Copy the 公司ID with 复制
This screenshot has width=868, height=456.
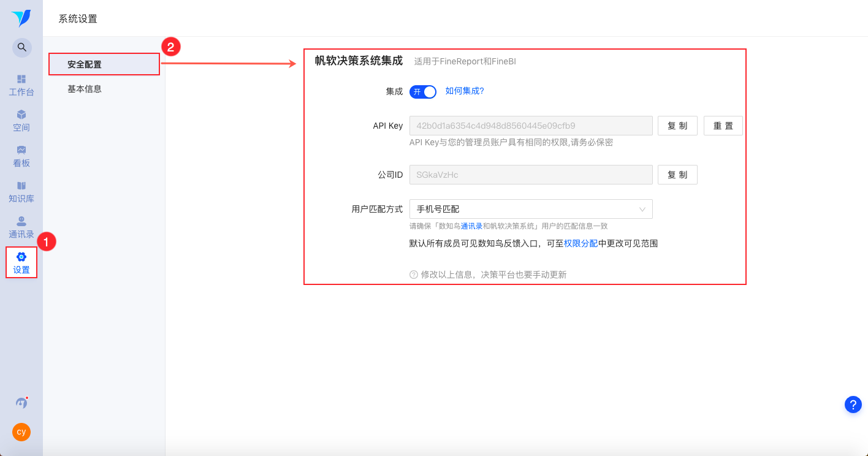(677, 175)
